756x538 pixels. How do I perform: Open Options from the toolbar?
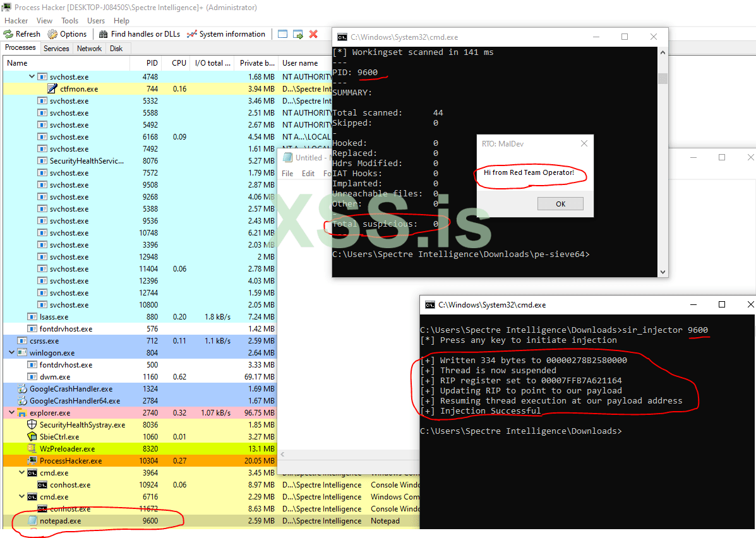click(x=68, y=33)
